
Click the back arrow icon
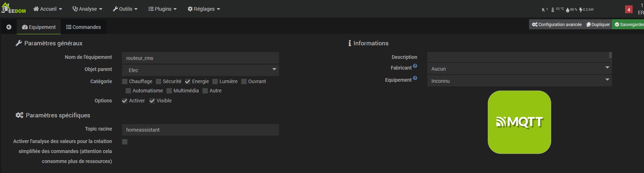coord(9,27)
